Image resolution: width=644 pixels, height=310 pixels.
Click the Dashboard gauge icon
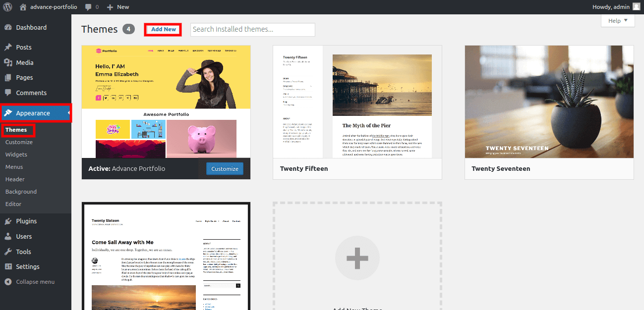8,28
